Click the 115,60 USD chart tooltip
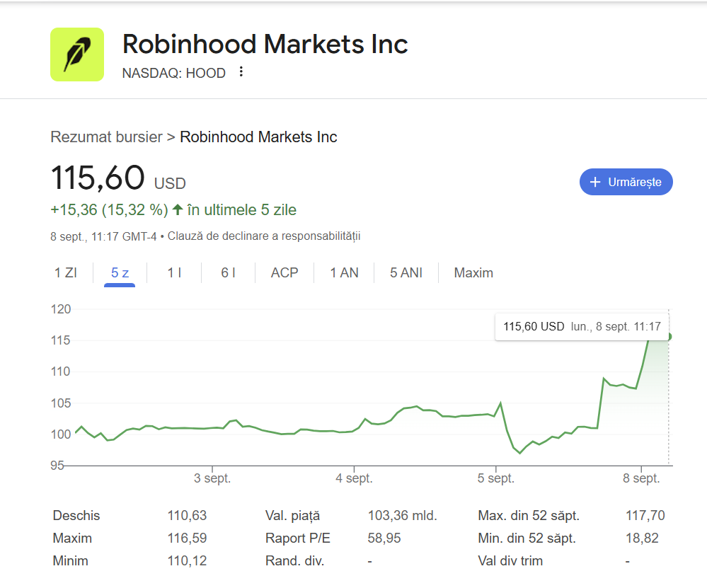The height and width of the screenshot is (588, 707). click(x=582, y=326)
